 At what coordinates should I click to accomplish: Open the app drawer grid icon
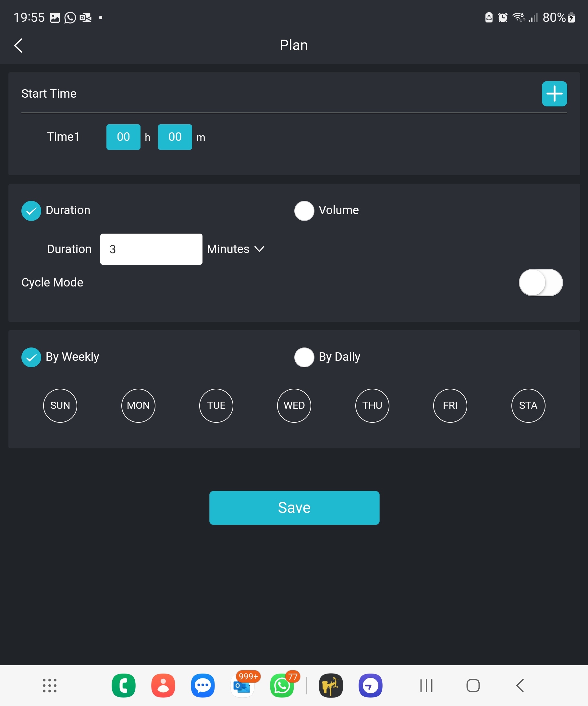49,686
